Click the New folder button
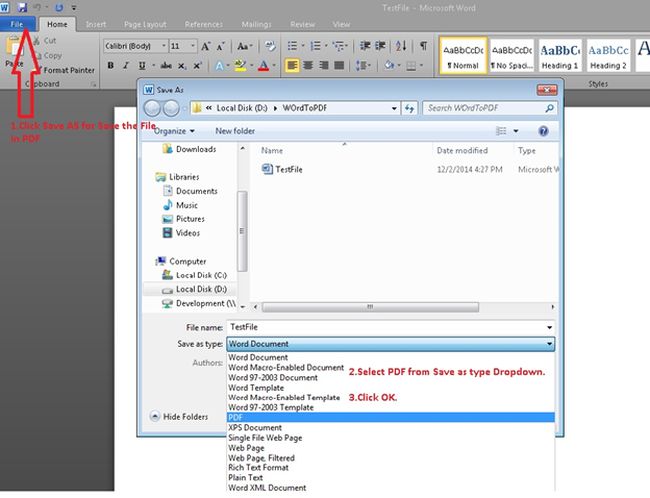The width and height of the screenshot is (650, 498). tap(235, 131)
